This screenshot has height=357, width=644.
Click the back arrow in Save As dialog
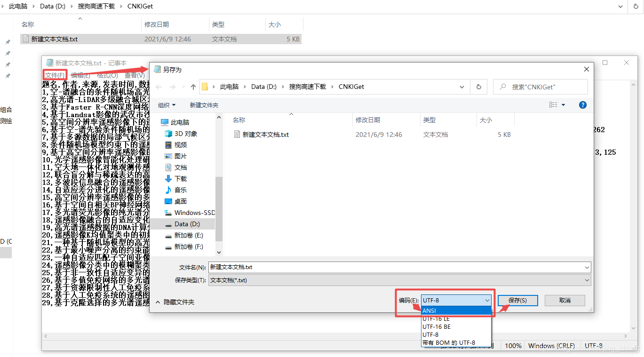[x=159, y=87]
